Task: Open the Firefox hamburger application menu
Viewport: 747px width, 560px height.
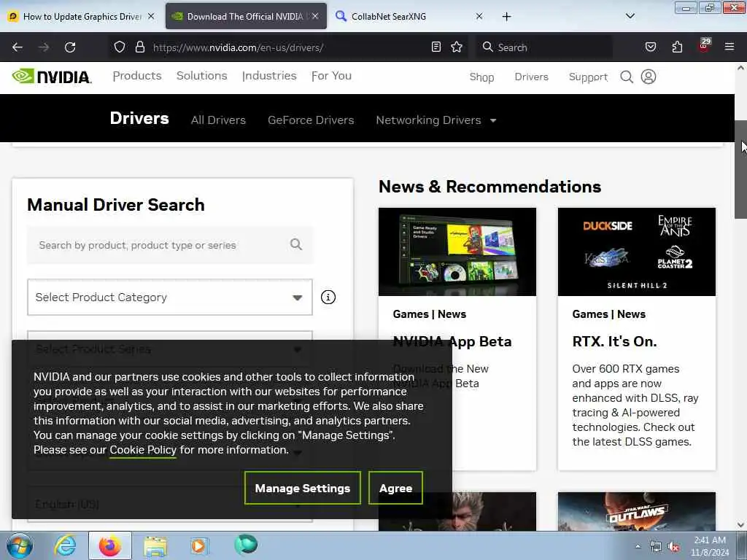Action: [729, 47]
